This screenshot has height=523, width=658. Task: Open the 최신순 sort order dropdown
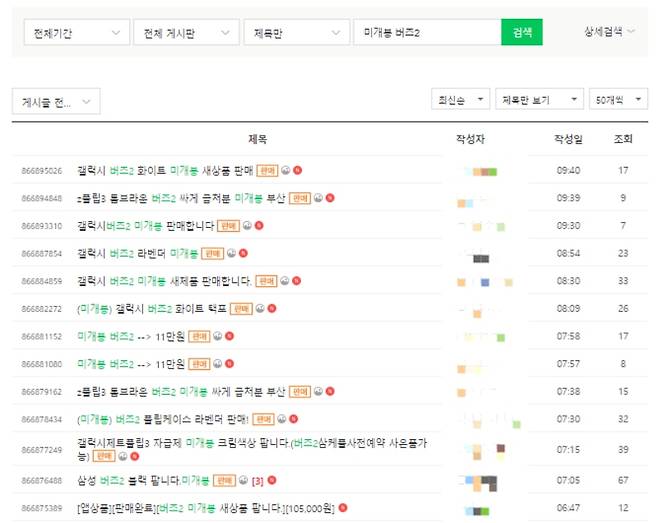461,99
